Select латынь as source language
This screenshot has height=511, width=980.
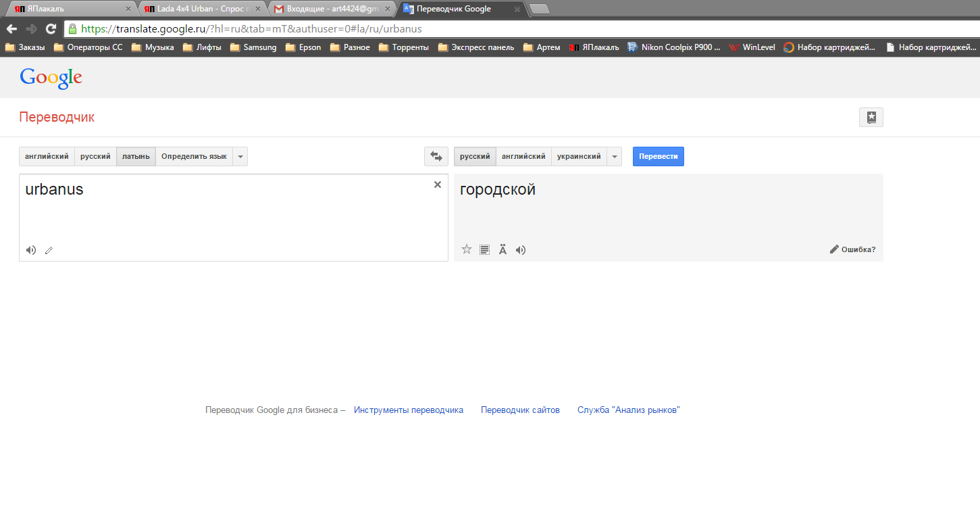point(136,157)
